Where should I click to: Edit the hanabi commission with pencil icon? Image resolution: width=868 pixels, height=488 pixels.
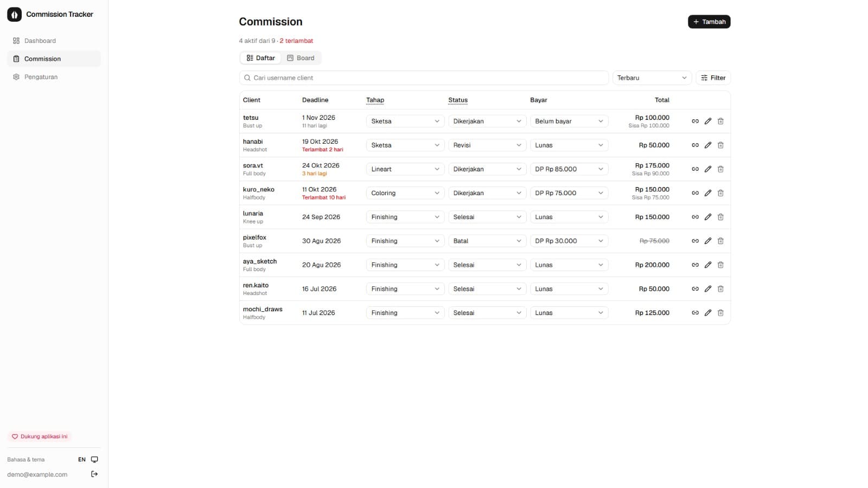(708, 145)
